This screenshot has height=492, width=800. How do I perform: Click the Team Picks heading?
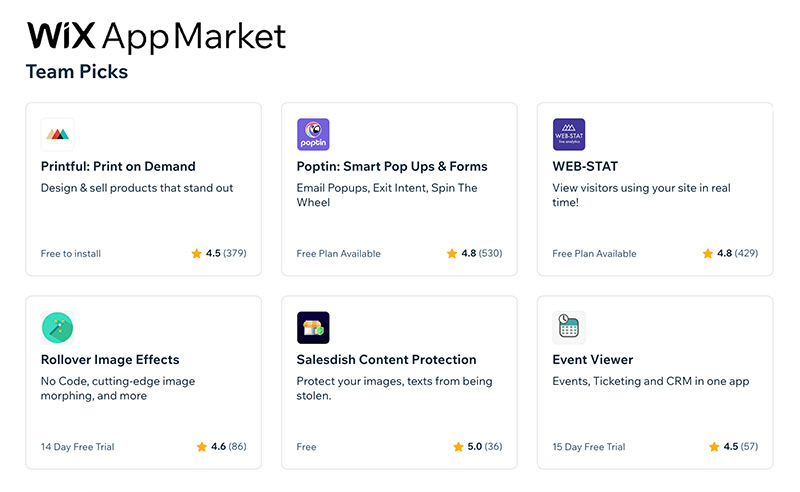[x=76, y=72]
